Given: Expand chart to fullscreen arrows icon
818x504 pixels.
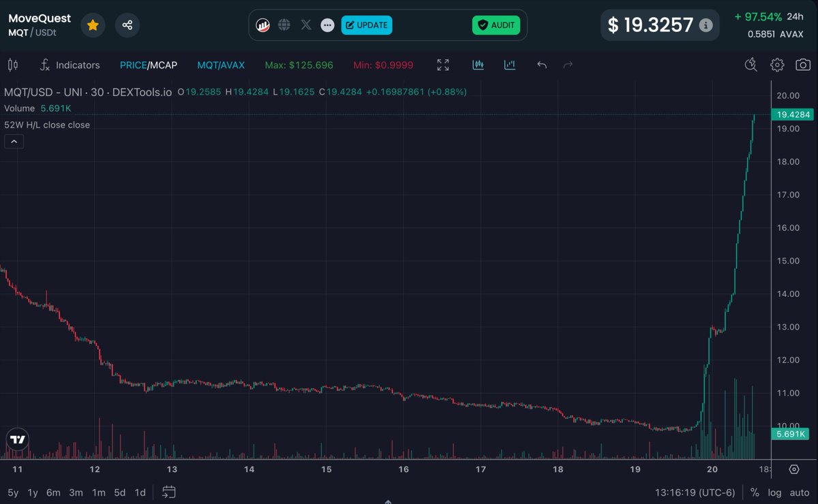Looking at the screenshot, I should [x=443, y=65].
